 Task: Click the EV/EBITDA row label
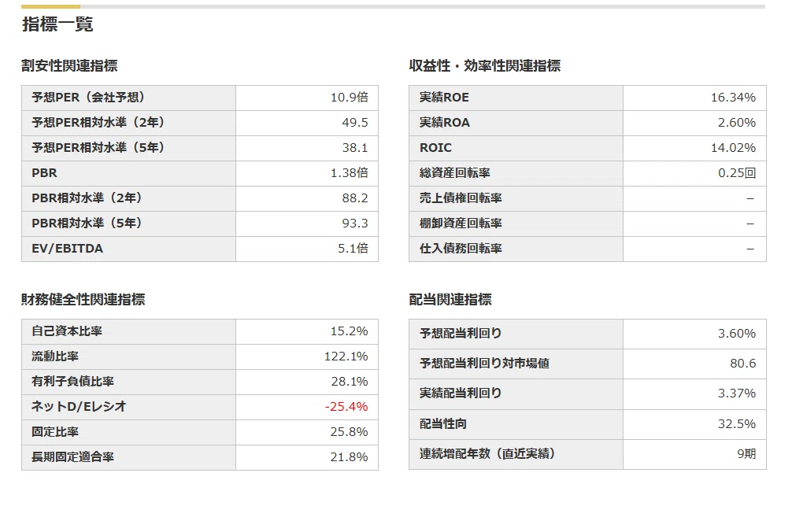[67, 249]
